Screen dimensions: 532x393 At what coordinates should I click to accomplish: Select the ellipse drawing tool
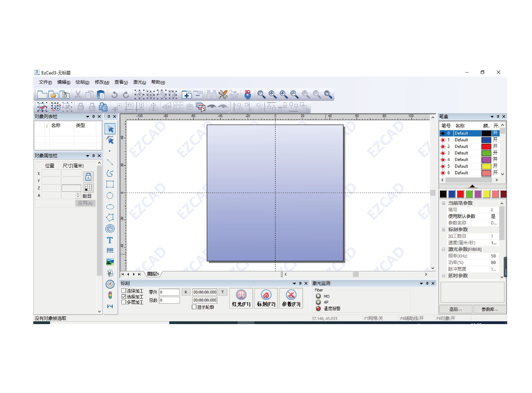pos(110,207)
